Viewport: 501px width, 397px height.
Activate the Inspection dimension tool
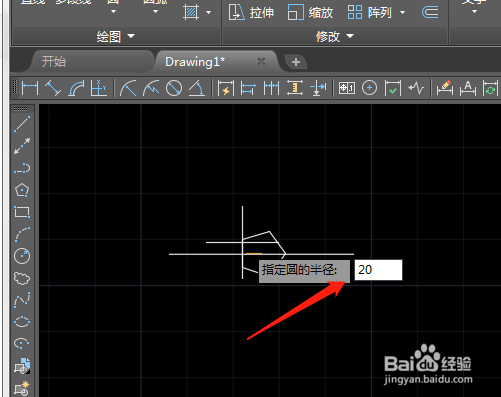(x=393, y=89)
